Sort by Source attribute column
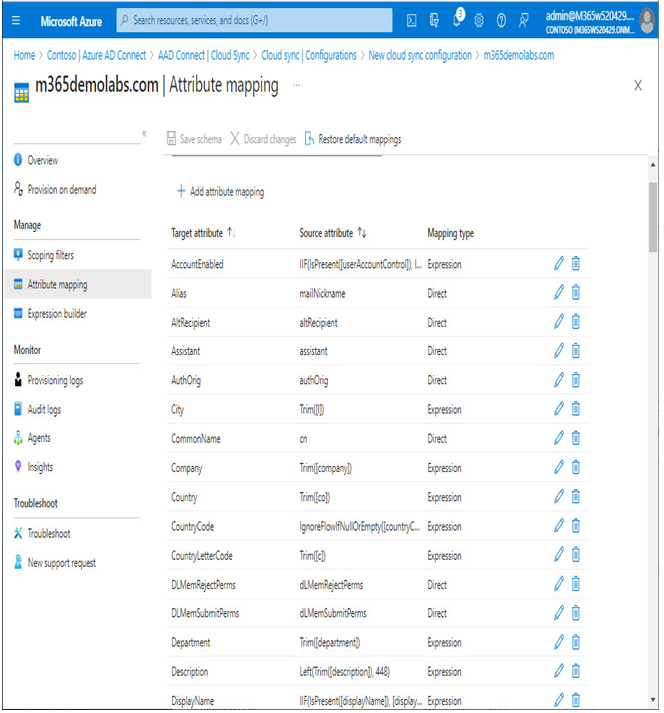Viewport: 664px width, 713px height. [333, 233]
